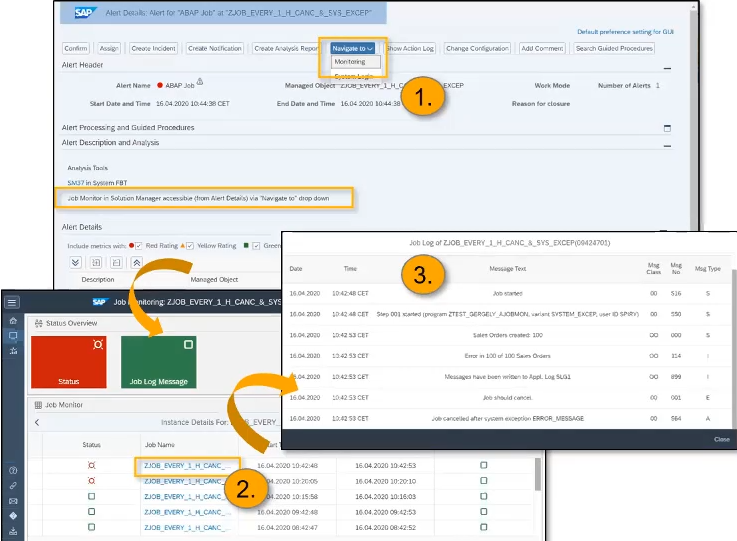Open the Navigate to dropdown
737x541 pixels.
(x=352, y=48)
